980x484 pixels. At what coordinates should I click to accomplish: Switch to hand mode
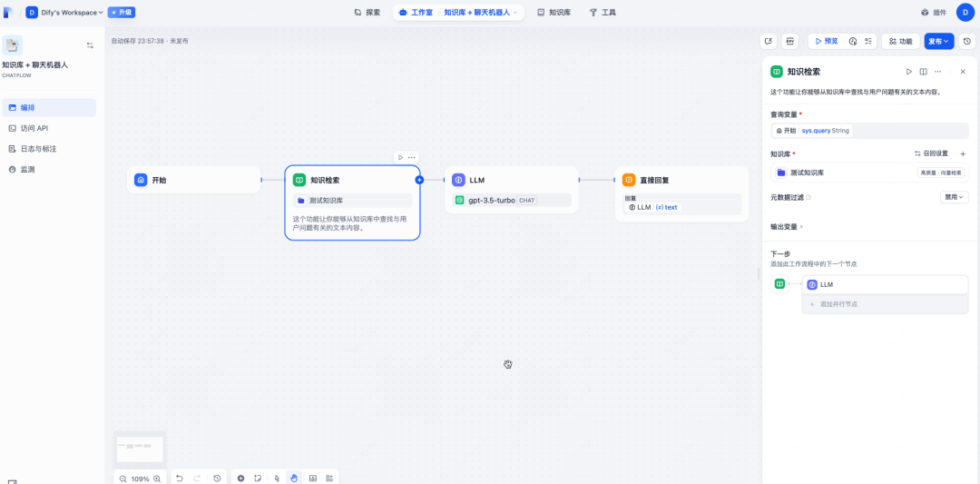coord(294,479)
